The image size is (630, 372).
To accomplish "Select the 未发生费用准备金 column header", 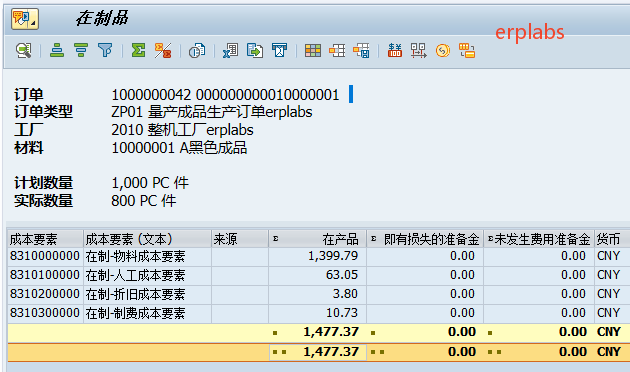I will point(539,239).
